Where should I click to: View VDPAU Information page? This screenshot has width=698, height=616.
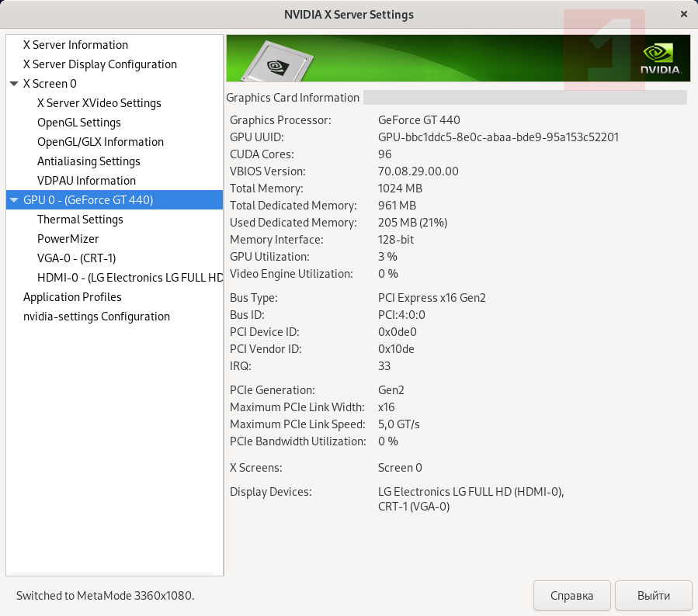click(86, 181)
